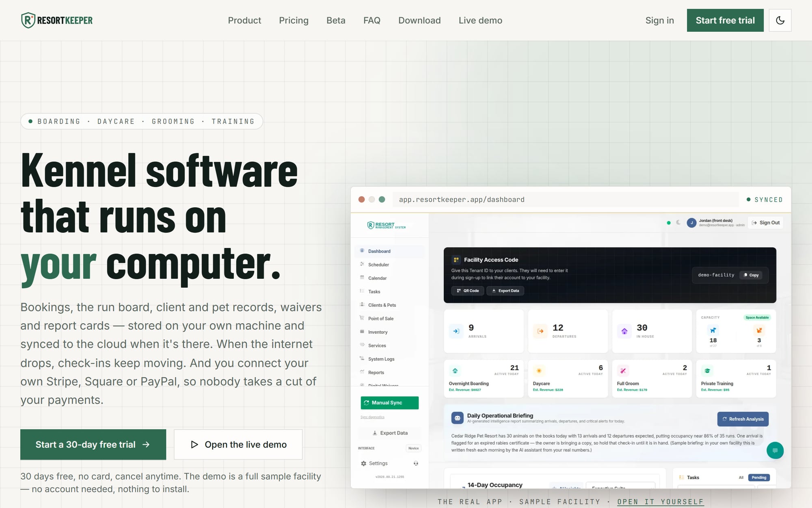Click the Scheduler sidebar icon
The width and height of the screenshot is (812, 508).
[x=362, y=264]
